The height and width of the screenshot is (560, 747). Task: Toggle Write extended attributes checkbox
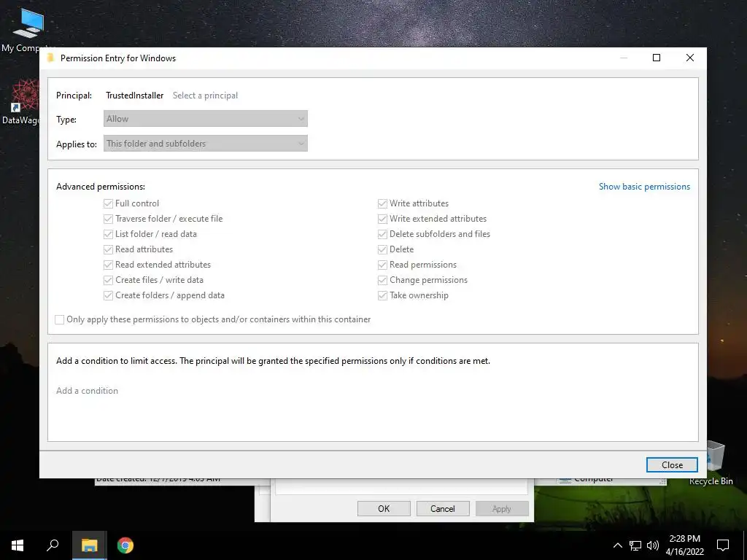[382, 219]
